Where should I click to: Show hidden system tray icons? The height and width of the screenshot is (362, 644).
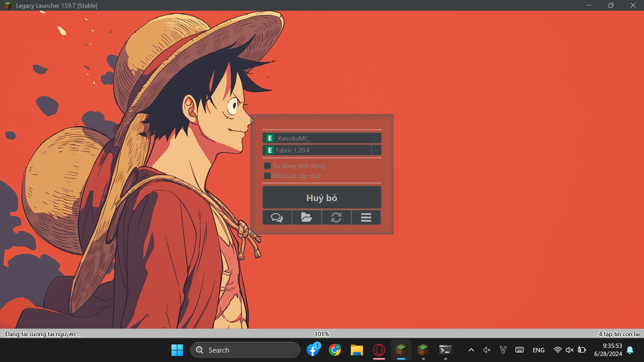(471, 350)
